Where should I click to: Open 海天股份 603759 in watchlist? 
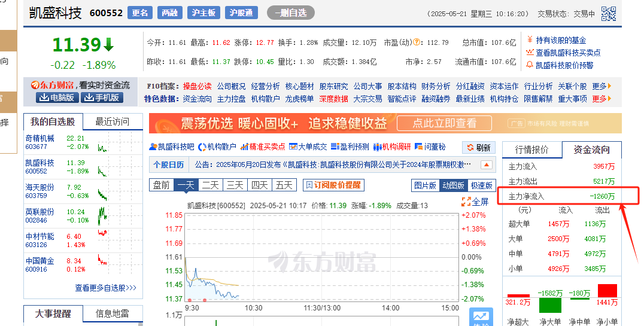[40, 191]
